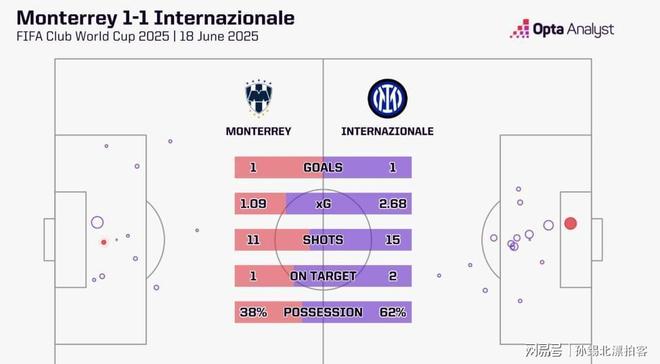Screen dimensions: 660x364
Task: Click the 62% possession value
Action: point(392,312)
